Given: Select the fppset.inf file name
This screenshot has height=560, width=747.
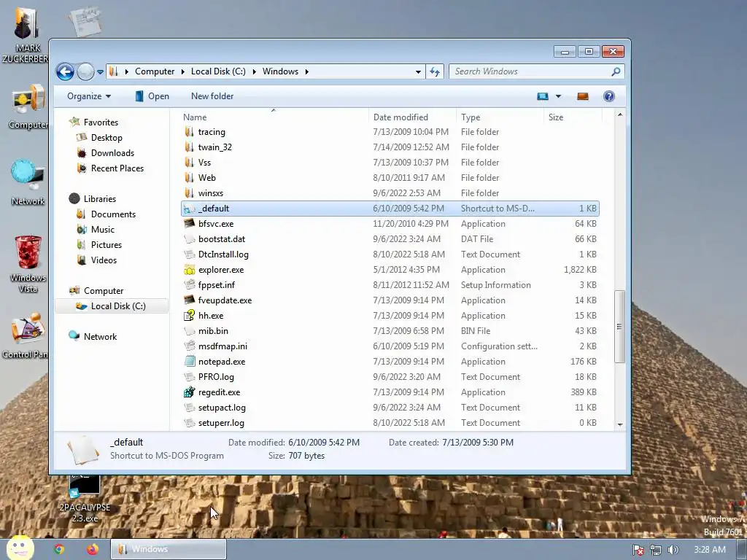Looking at the screenshot, I should (x=216, y=285).
